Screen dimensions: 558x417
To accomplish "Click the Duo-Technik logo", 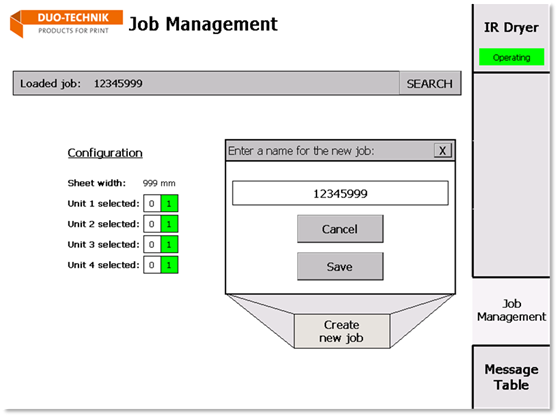I will [x=66, y=23].
